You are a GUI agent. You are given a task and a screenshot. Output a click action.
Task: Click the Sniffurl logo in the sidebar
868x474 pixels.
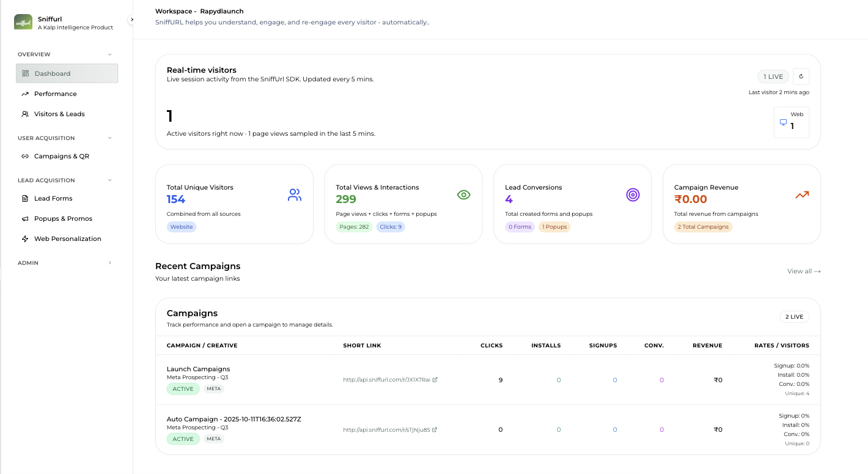pyautogui.click(x=23, y=22)
